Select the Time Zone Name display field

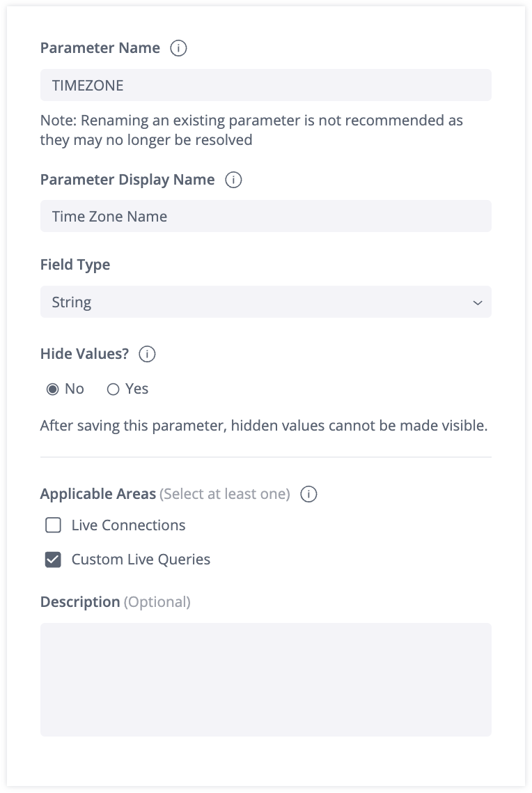(x=266, y=216)
